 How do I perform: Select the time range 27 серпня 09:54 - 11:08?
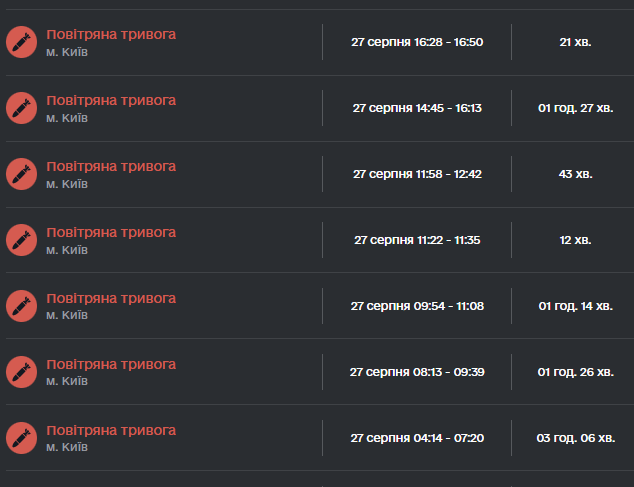[417, 306]
